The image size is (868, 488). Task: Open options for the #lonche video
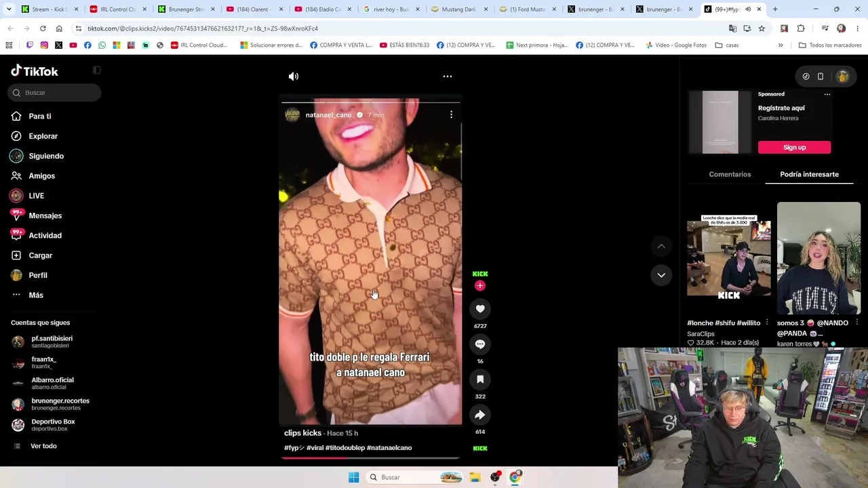point(767,323)
